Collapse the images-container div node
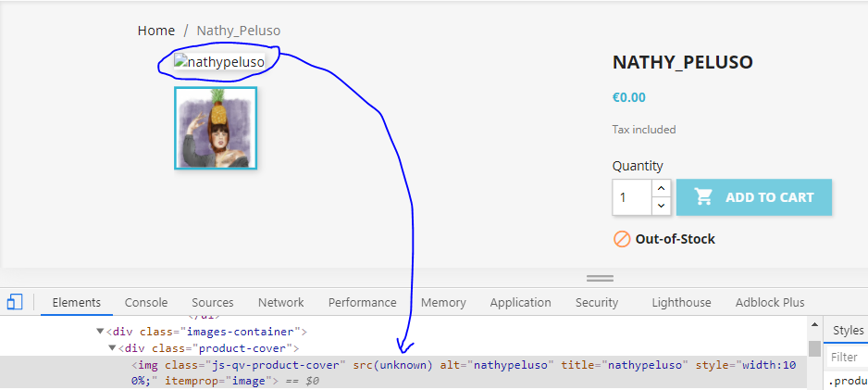The height and width of the screenshot is (390, 868). 100,332
